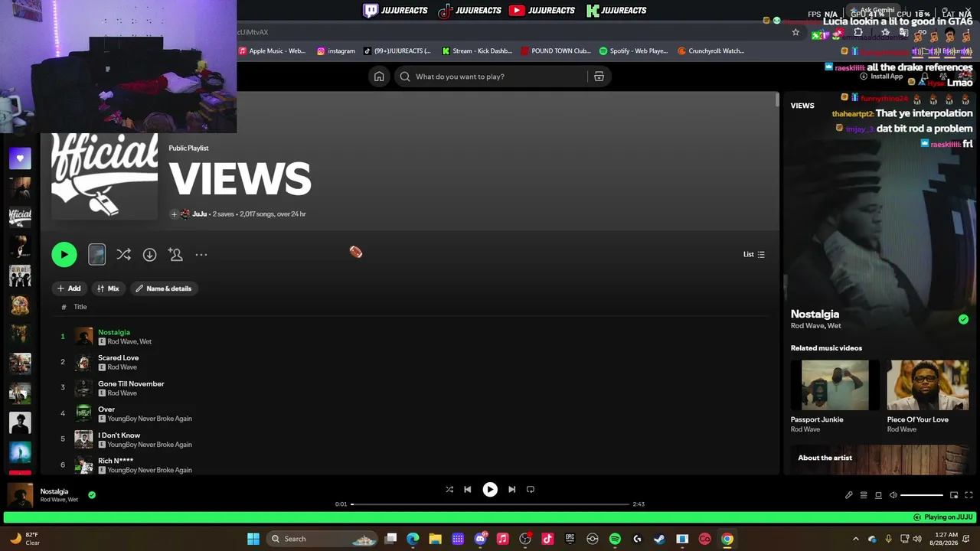Open Spotify from the taskbar
This screenshot has width=980, height=551.
coord(615,539)
